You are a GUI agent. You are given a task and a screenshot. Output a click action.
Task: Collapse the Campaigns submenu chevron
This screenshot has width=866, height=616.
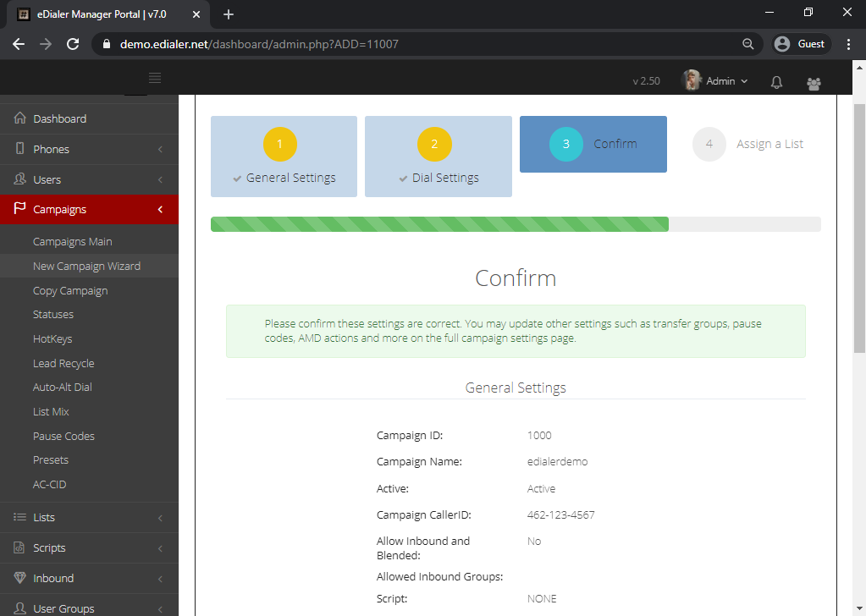[x=160, y=209]
